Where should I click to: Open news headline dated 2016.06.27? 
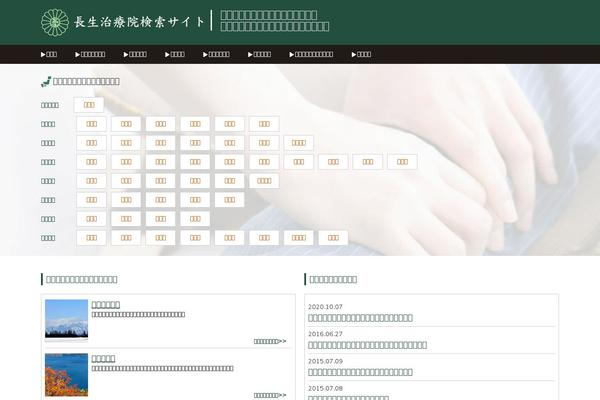click(x=367, y=345)
